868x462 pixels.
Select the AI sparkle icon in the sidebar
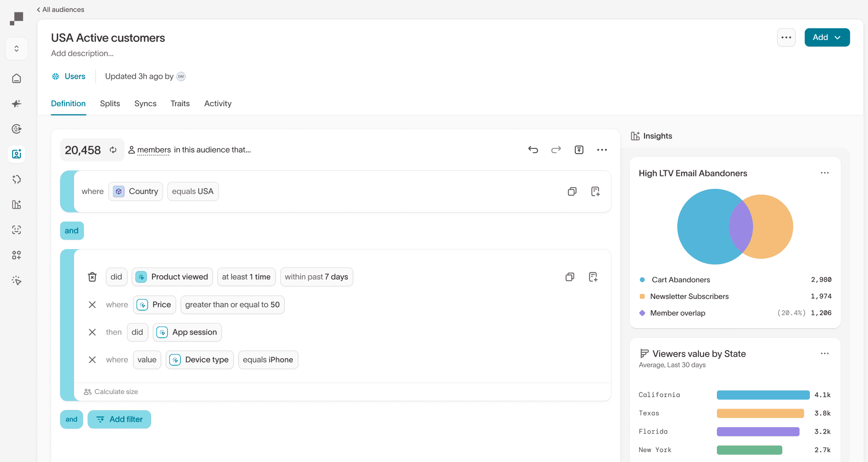click(x=16, y=104)
